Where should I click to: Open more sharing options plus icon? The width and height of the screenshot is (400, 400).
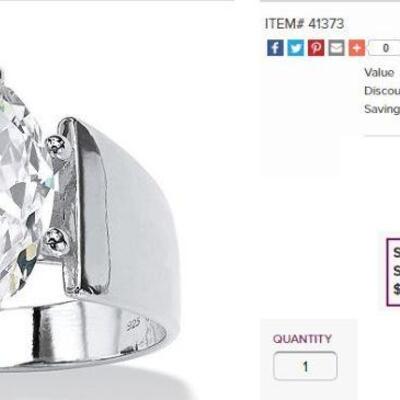click(357, 48)
